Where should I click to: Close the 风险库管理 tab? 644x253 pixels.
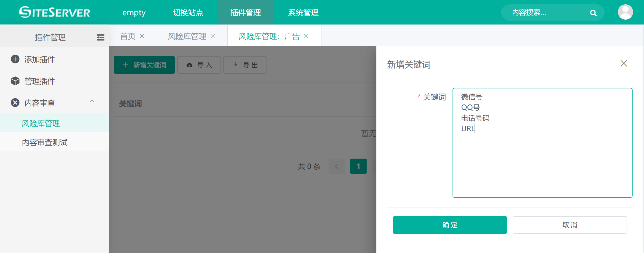pos(213,36)
